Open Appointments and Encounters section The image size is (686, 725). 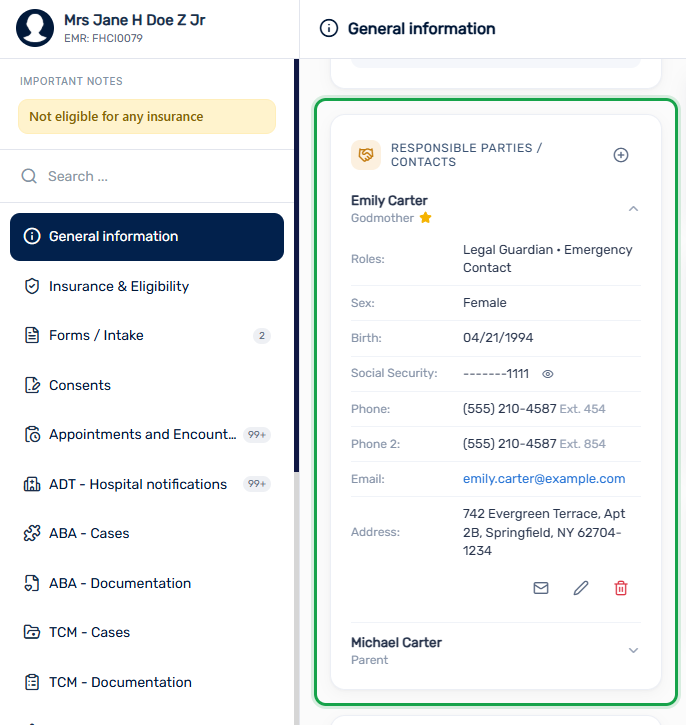147,435
